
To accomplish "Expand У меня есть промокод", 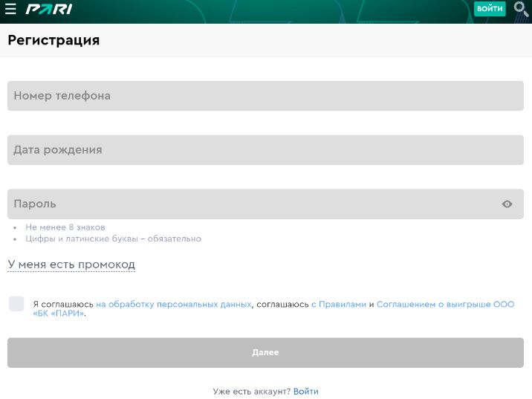I will pos(71,265).
